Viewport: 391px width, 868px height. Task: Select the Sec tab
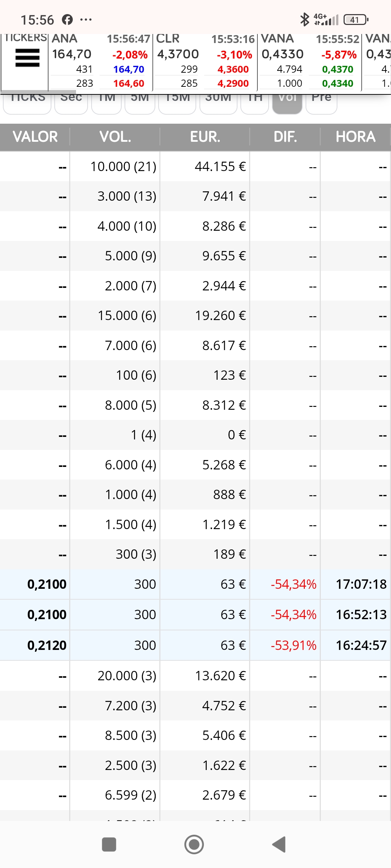click(71, 104)
